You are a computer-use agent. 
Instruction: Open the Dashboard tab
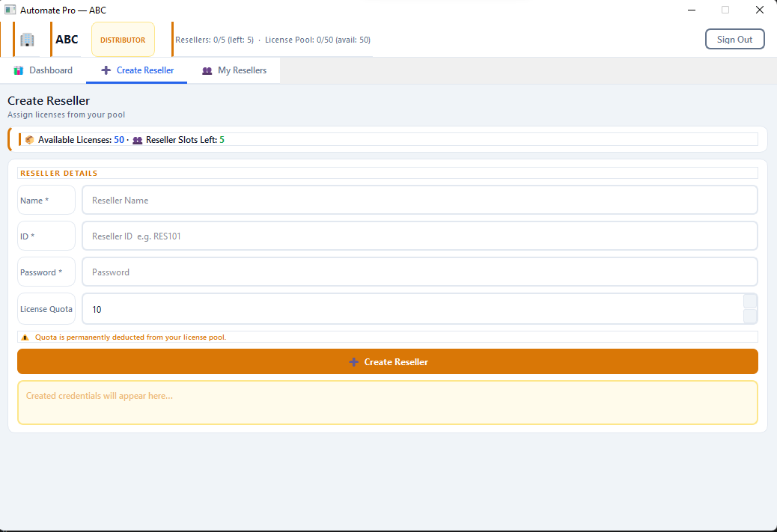[x=43, y=70]
